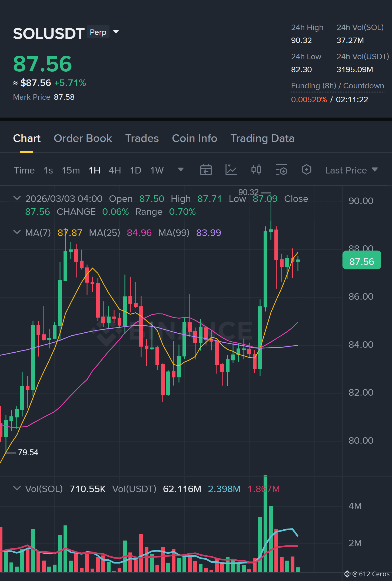Click the Perp contract type badge
The height and width of the screenshot is (581, 392).
pyautogui.click(x=98, y=32)
